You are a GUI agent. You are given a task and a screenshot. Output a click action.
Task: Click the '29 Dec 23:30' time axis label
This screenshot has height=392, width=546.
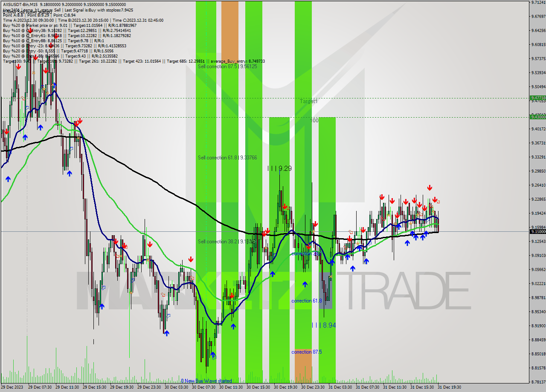coord(149,388)
